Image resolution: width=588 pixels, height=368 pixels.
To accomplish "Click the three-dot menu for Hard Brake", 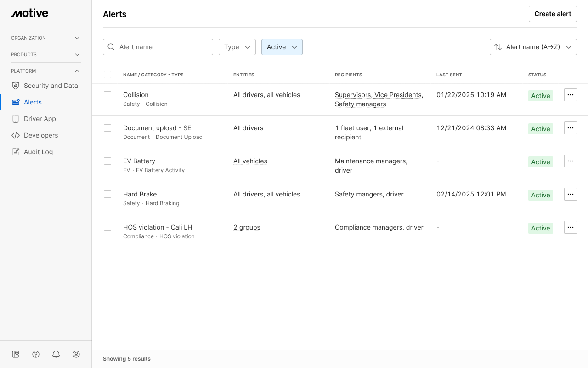I will (570, 194).
